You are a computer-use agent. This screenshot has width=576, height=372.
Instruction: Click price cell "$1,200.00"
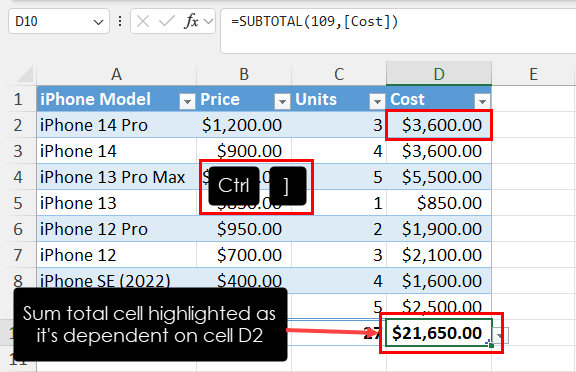[x=244, y=125]
